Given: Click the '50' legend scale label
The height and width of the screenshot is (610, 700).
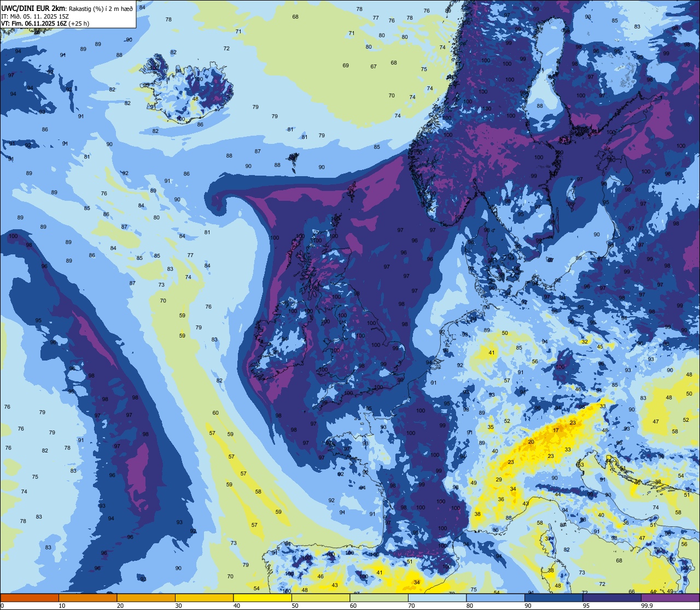Looking at the screenshot, I should (294, 606).
